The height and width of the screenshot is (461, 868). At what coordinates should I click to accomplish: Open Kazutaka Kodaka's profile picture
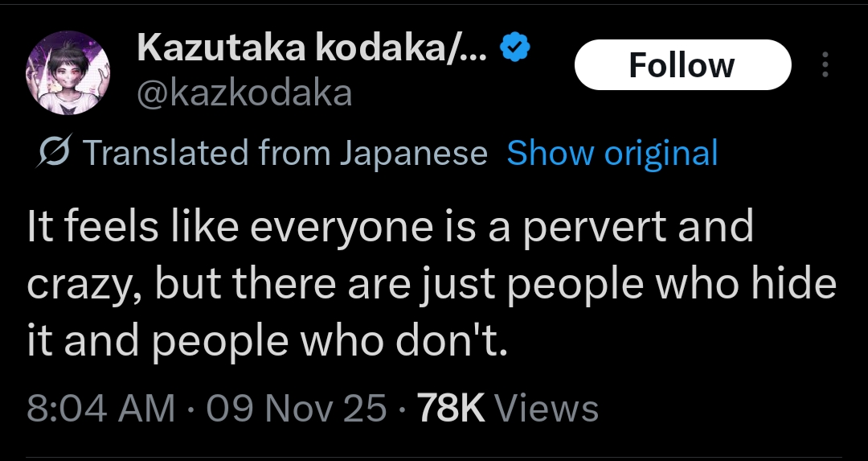(68, 73)
